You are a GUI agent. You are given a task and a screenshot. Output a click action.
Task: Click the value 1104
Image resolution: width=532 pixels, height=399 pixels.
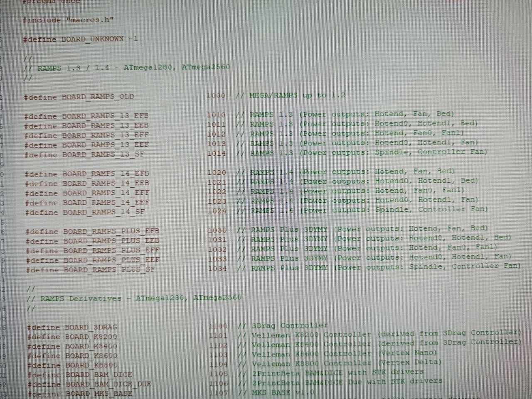coord(219,365)
